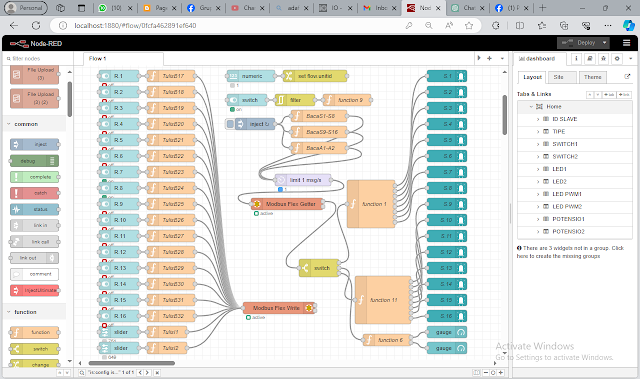Select the Modbus Flex Getter node

tap(287, 204)
